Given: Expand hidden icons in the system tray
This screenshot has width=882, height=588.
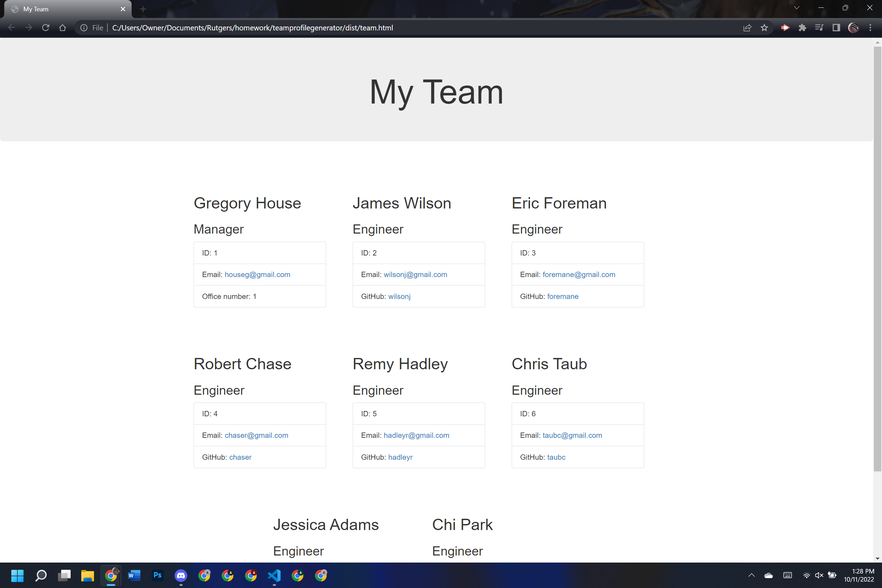Looking at the screenshot, I should point(752,575).
